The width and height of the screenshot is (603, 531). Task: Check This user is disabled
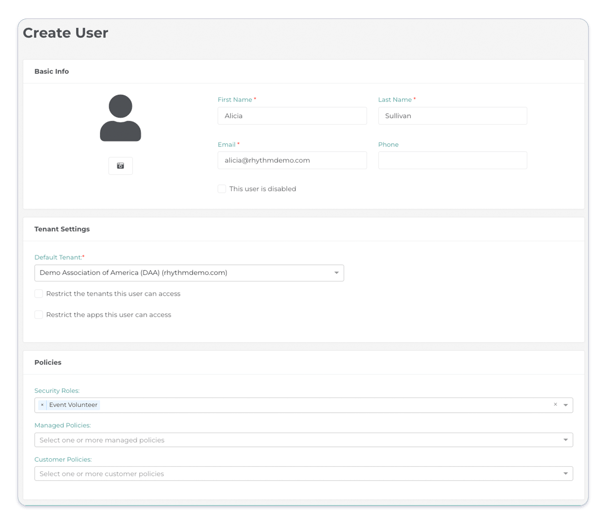click(222, 189)
